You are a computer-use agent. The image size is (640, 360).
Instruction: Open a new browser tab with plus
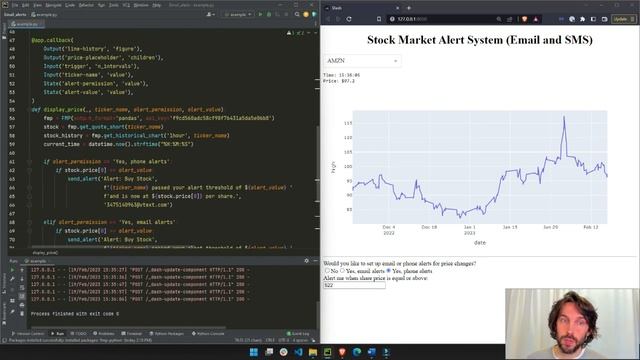point(409,8)
